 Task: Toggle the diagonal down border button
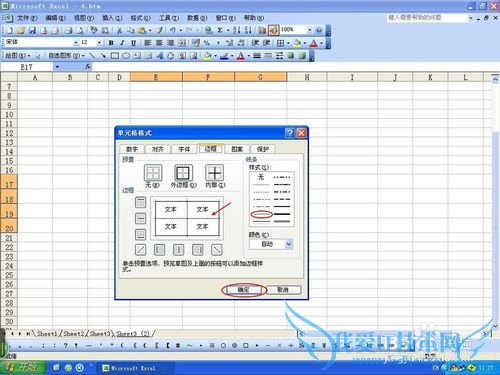tap(217, 250)
